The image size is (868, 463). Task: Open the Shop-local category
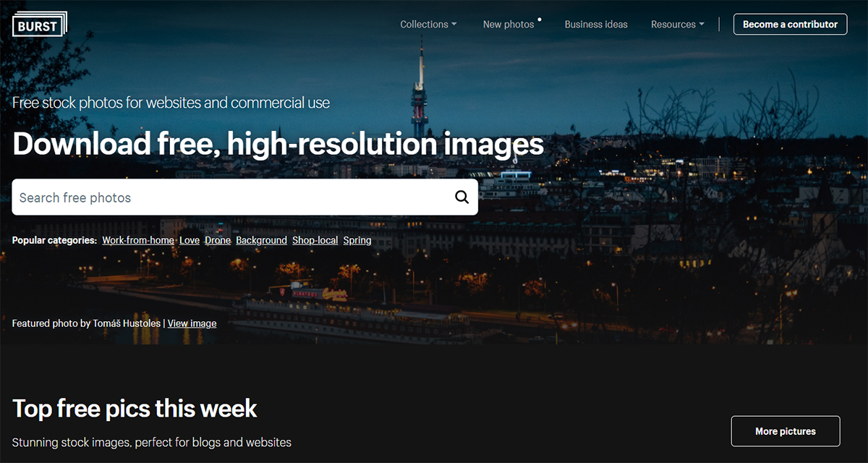coord(315,240)
